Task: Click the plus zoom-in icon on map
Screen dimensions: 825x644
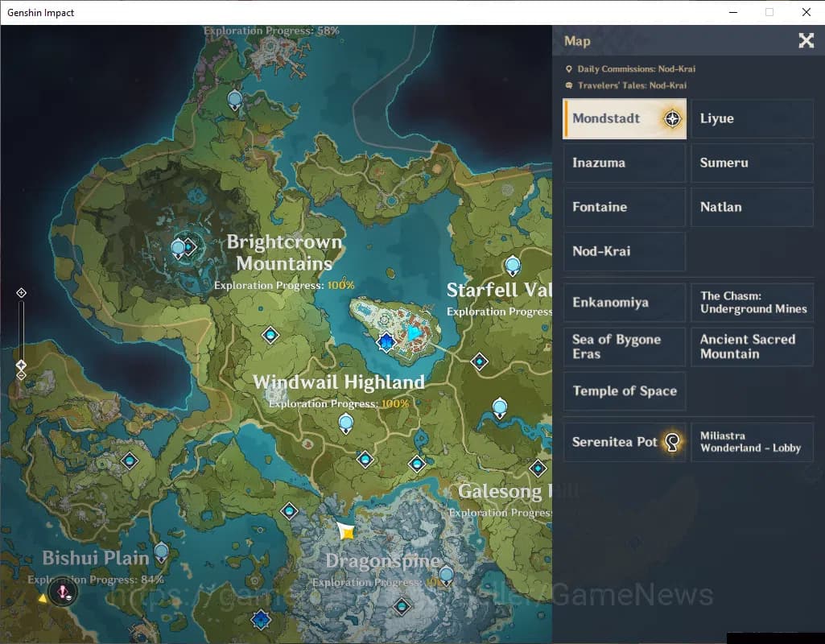Action: pos(22,293)
